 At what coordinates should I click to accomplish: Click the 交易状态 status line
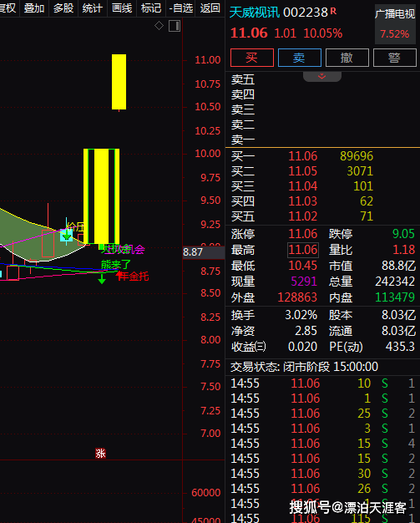(304, 367)
